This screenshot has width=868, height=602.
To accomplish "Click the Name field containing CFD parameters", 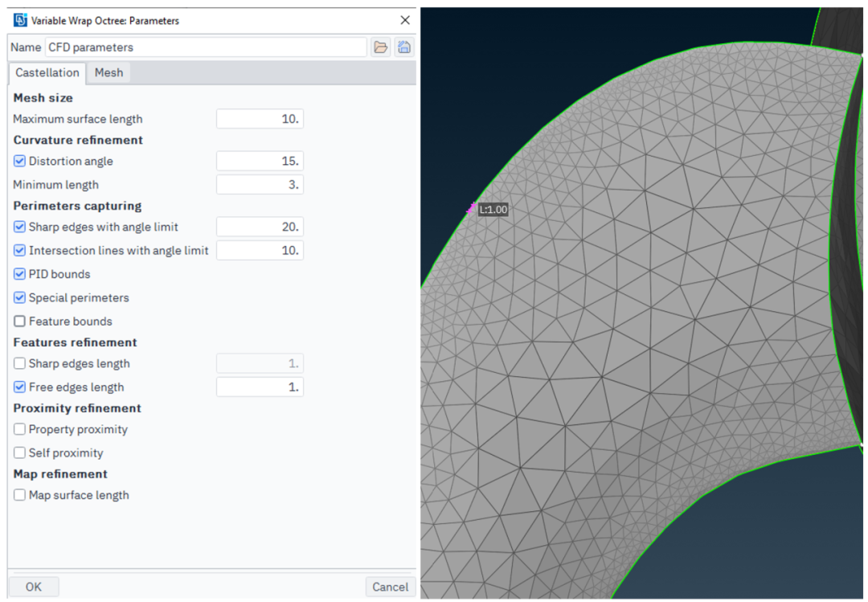I will (206, 47).
